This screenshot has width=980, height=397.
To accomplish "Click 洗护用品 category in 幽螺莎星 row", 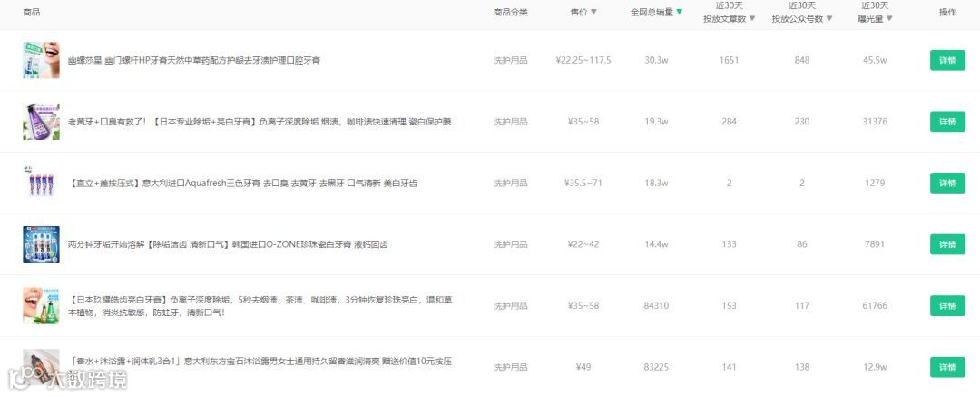I will (511, 60).
